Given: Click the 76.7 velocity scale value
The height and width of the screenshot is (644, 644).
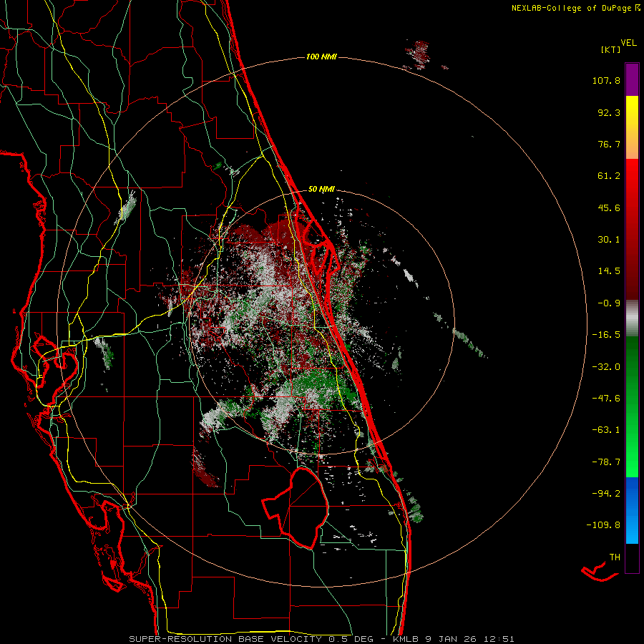Looking at the screenshot, I should coord(609,144).
